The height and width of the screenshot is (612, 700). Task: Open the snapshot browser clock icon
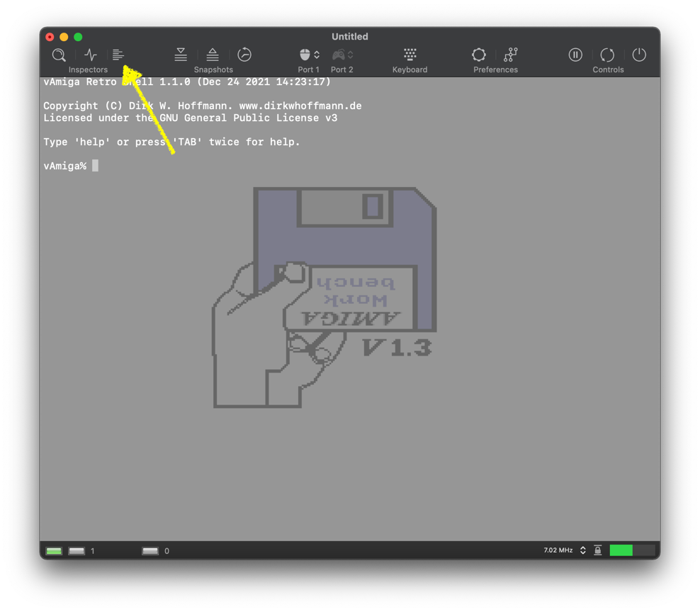(x=244, y=55)
